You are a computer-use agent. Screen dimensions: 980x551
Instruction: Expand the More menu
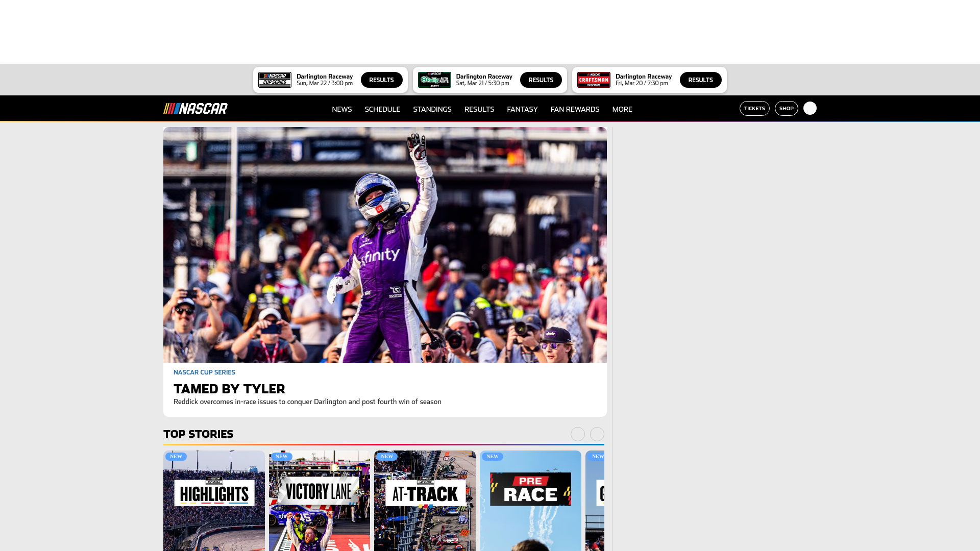(622, 109)
